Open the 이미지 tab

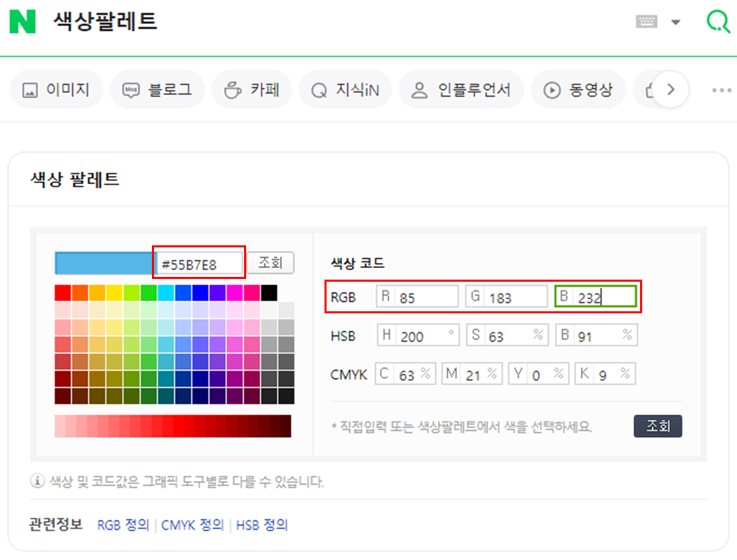(56, 89)
